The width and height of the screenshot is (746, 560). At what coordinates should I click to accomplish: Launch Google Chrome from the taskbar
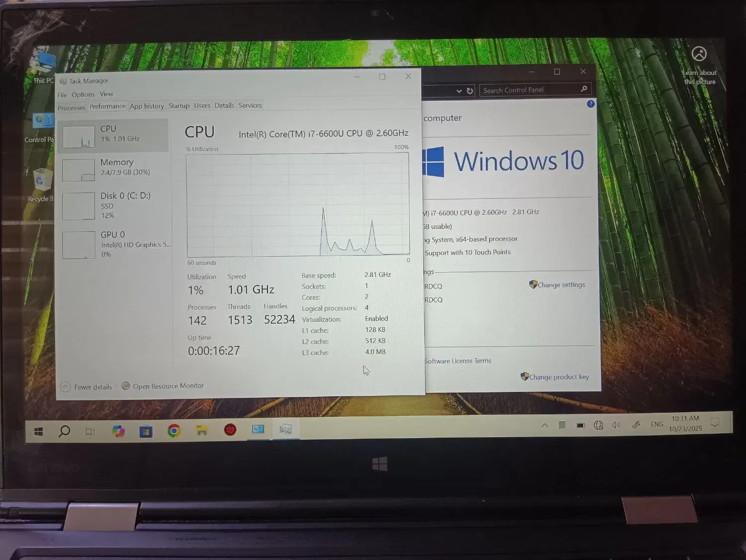[174, 431]
